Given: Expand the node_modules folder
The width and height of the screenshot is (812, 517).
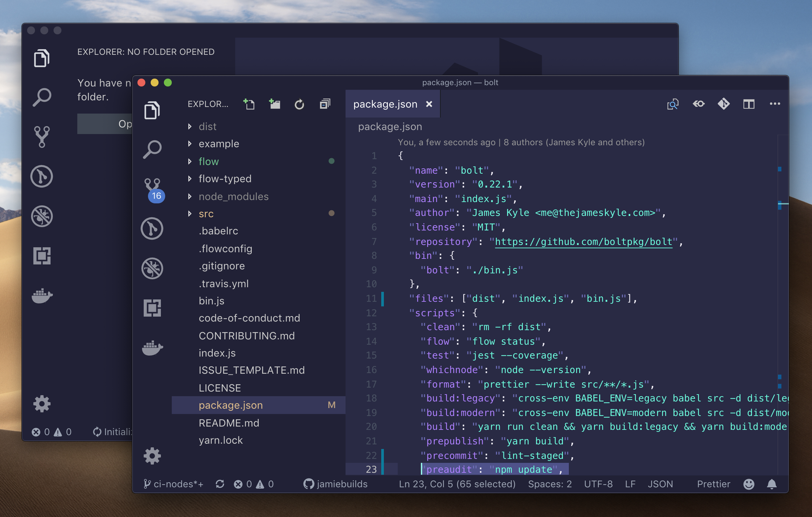Looking at the screenshot, I should click(x=233, y=196).
